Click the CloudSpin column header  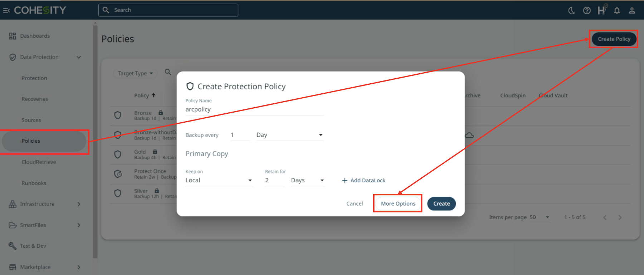tap(513, 95)
